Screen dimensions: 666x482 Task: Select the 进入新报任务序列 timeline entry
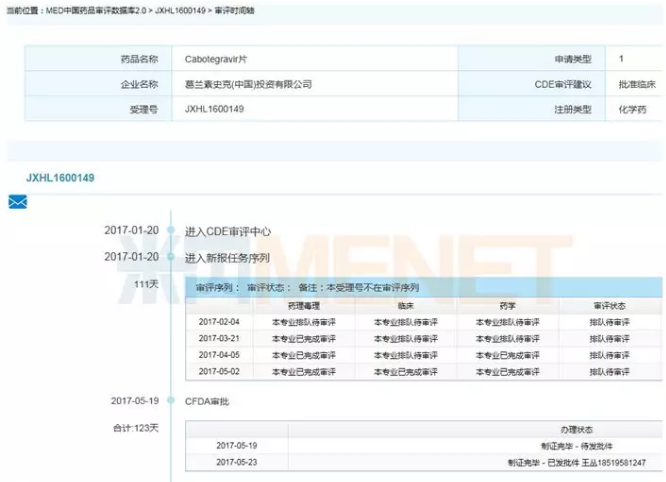(x=227, y=257)
